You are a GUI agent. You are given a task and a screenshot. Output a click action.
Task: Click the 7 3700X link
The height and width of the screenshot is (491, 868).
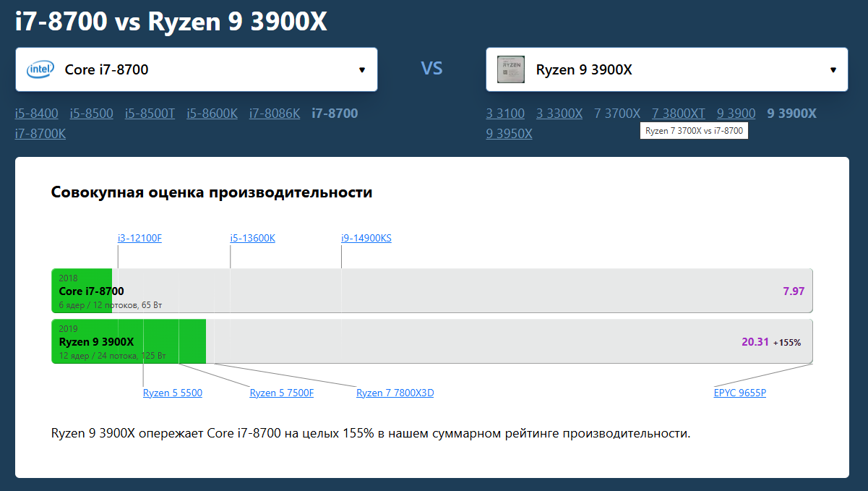pyautogui.click(x=617, y=114)
